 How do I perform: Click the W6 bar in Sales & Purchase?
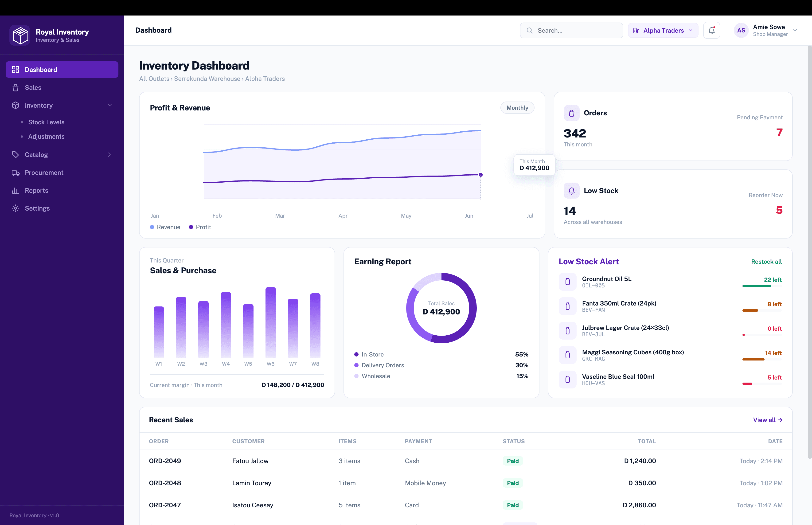pyautogui.click(x=271, y=322)
